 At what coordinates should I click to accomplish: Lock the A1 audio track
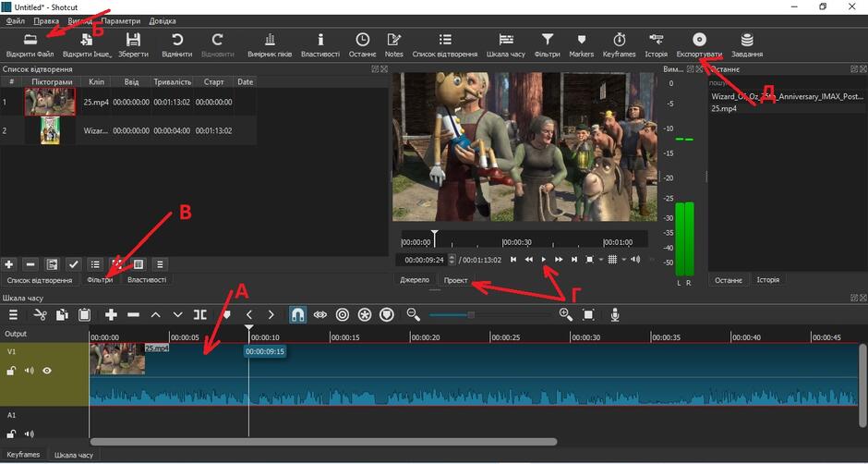pyautogui.click(x=11, y=434)
